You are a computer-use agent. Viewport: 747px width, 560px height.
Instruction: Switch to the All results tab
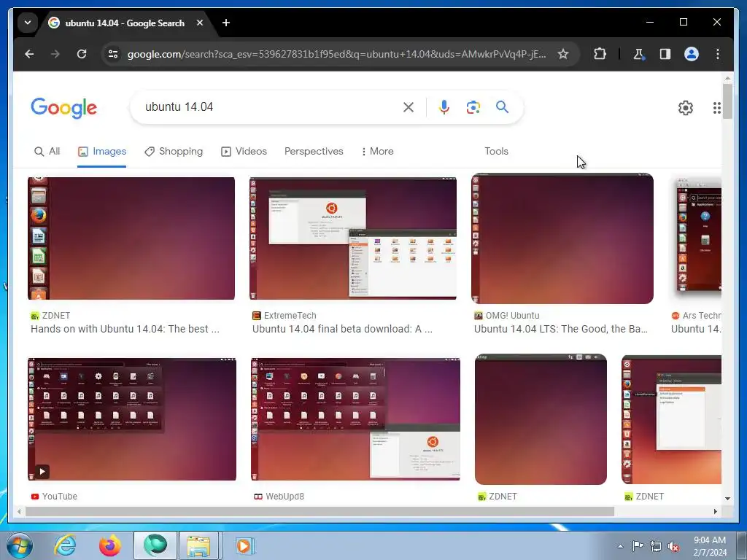(47, 152)
